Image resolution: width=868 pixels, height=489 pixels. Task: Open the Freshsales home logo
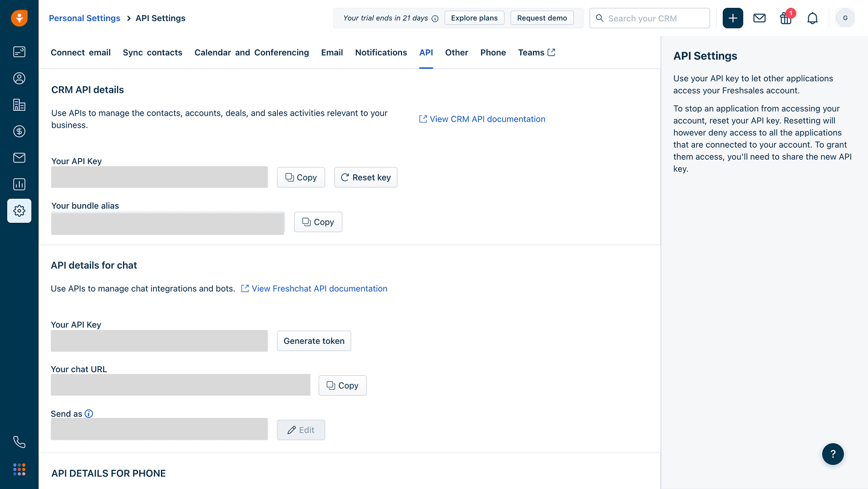point(19,18)
